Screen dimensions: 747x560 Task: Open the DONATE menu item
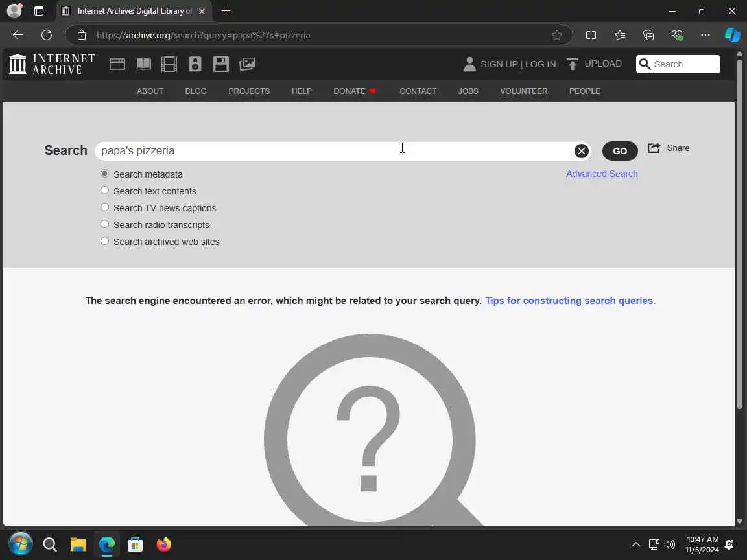(x=355, y=91)
